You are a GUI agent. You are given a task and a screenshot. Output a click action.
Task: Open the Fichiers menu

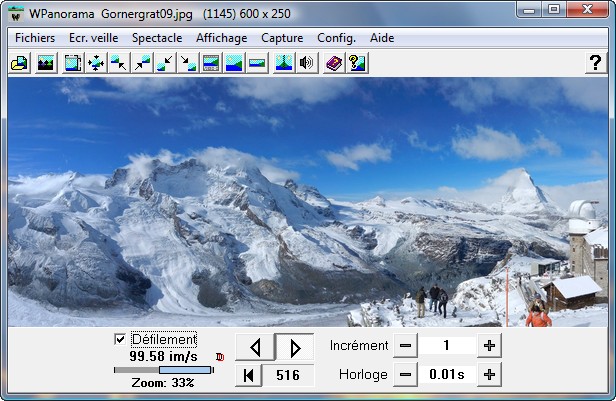(35, 38)
